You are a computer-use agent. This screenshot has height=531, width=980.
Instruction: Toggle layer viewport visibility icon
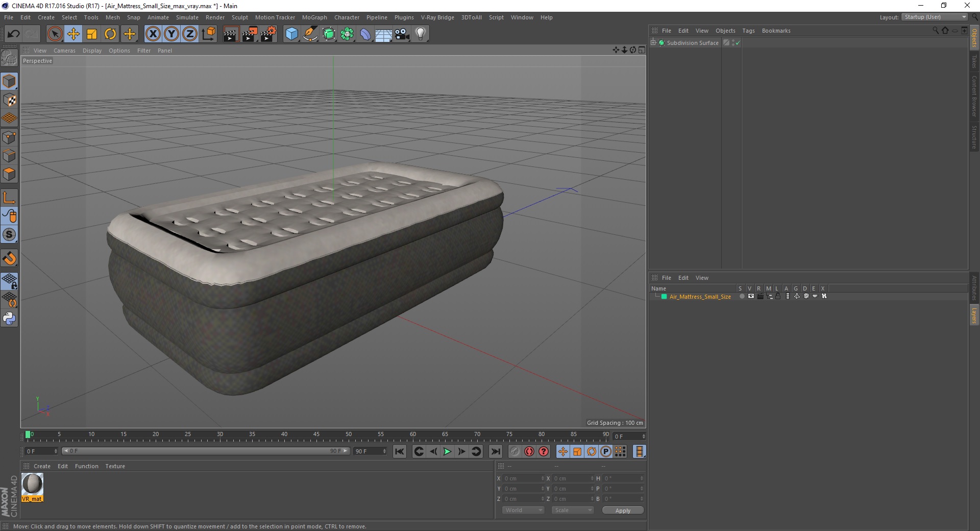(751, 296)
